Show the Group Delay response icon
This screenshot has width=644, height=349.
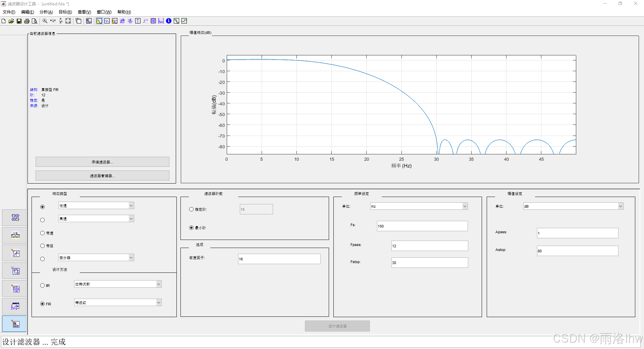tap(122, 21)
